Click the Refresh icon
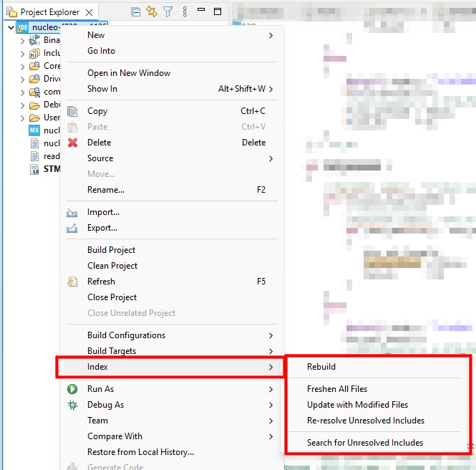The image size is (476, 470). pyautogui.click(x=72, y=282)
